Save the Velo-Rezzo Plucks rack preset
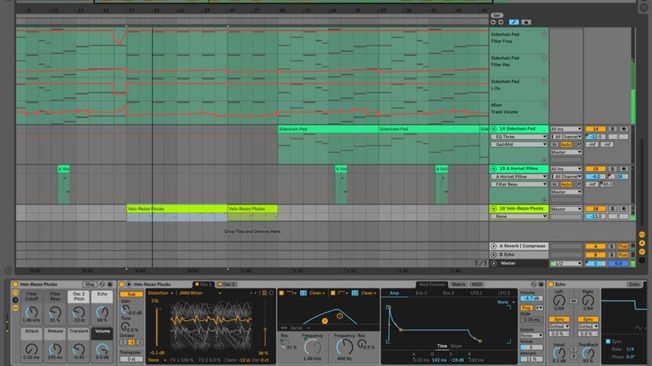The height and width of the screenshot is (366, 652). (x=110, y=284)
